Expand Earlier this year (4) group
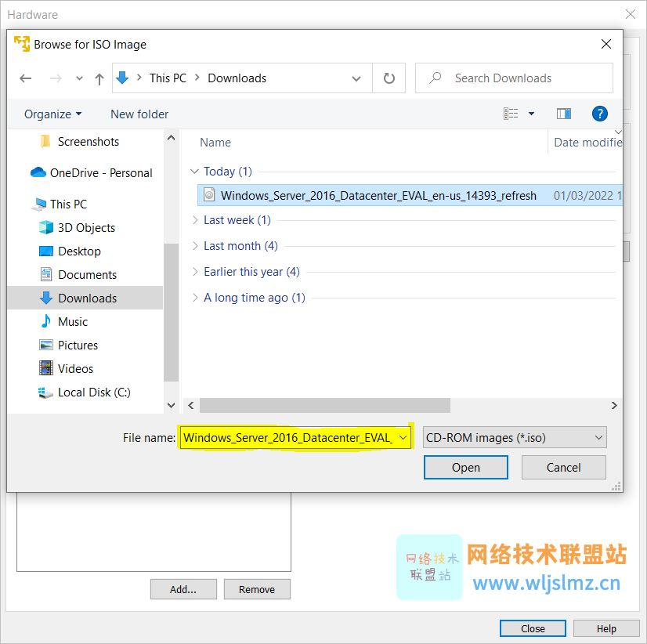This screenshot has height=644, width=647. pos(195,272)
